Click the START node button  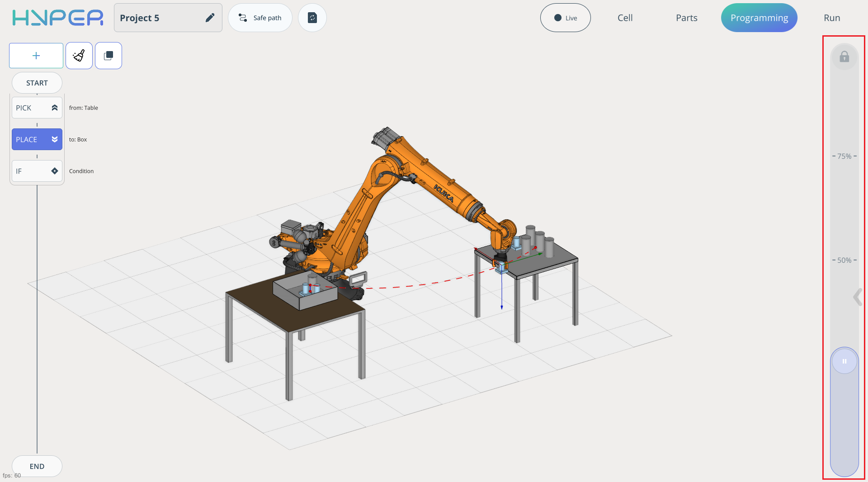(37, 83)
